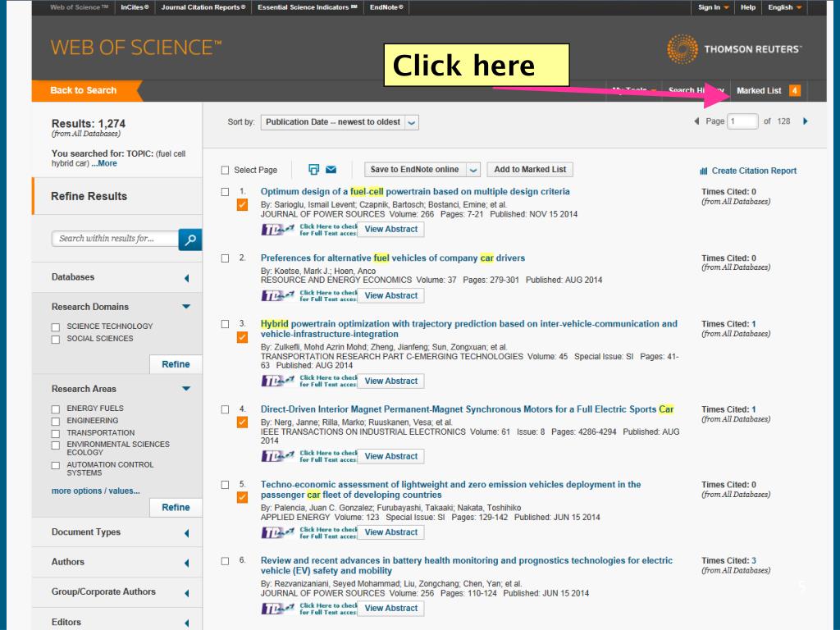
Task: Tick the TRANSPORTATION research area
Action: (x=55, y=433)
